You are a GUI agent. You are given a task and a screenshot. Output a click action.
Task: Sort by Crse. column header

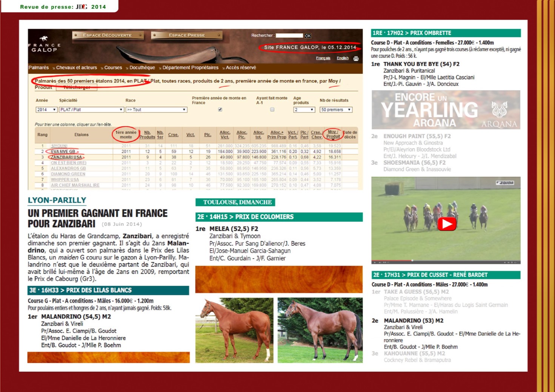(173, 135)
